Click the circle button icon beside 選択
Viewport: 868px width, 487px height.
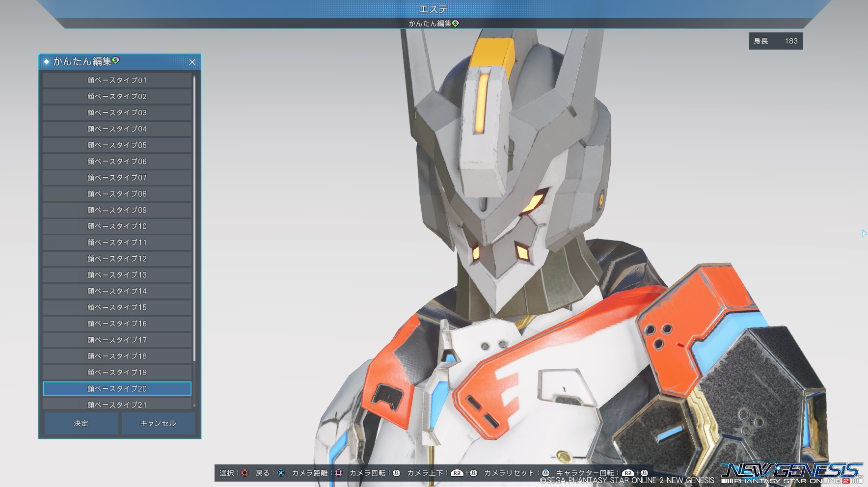[244, 473]
